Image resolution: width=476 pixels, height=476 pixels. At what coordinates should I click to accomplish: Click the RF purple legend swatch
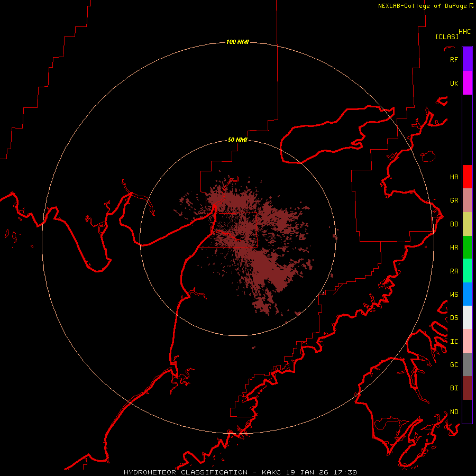click(x=467, y=59)
